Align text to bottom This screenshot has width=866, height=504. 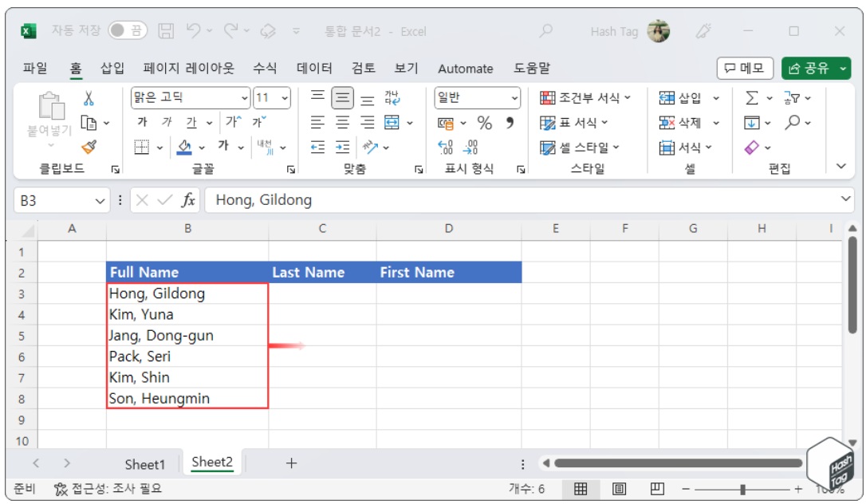click(368, 100)
